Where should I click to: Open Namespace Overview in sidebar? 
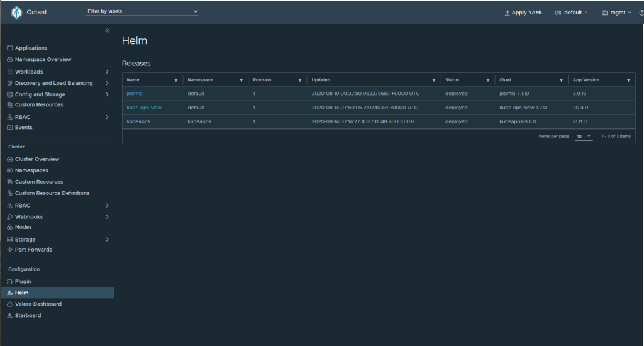click(43, 59)
